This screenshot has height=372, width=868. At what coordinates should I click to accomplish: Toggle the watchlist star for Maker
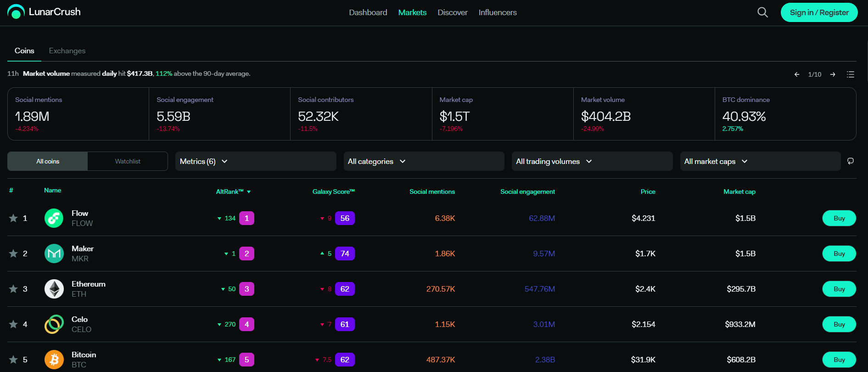13,254
